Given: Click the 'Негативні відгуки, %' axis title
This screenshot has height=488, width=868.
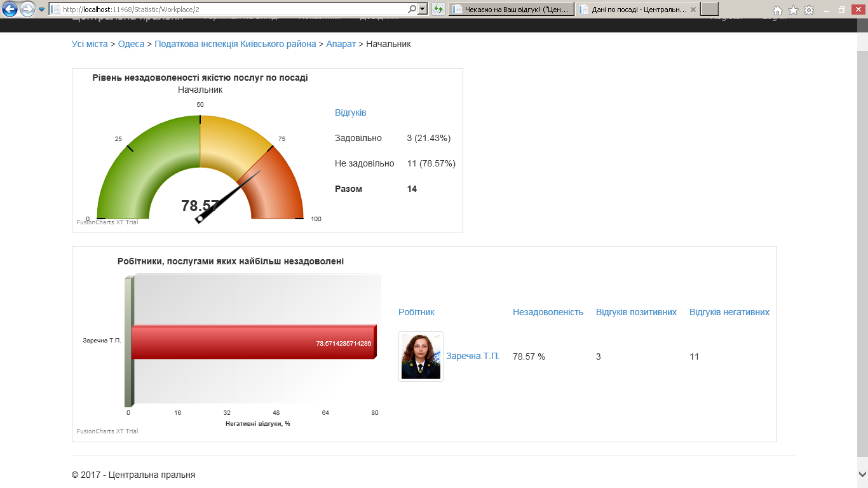Looking at the screenshot, I should 258,423.
